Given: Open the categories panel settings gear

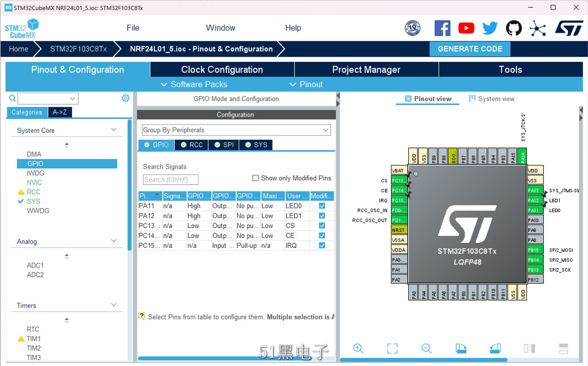Looking at the screenshot, I should tap(125, 98).
